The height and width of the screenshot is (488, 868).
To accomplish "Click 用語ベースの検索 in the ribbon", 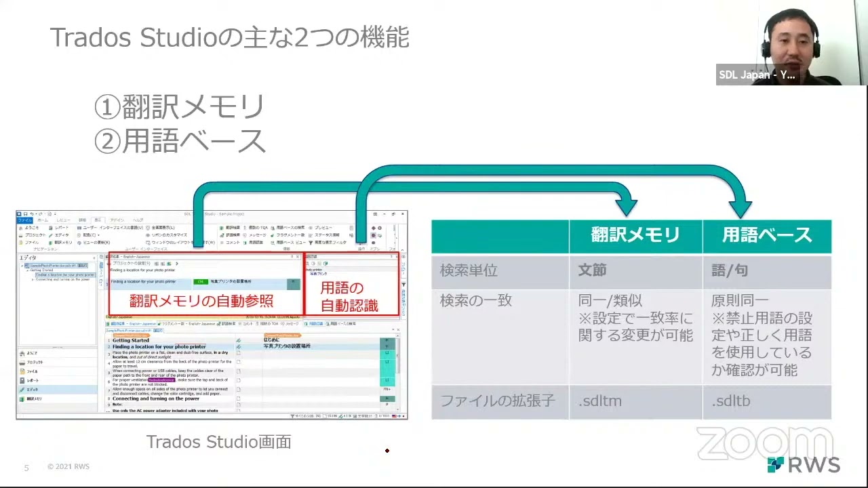I will [x=288, y=228].
